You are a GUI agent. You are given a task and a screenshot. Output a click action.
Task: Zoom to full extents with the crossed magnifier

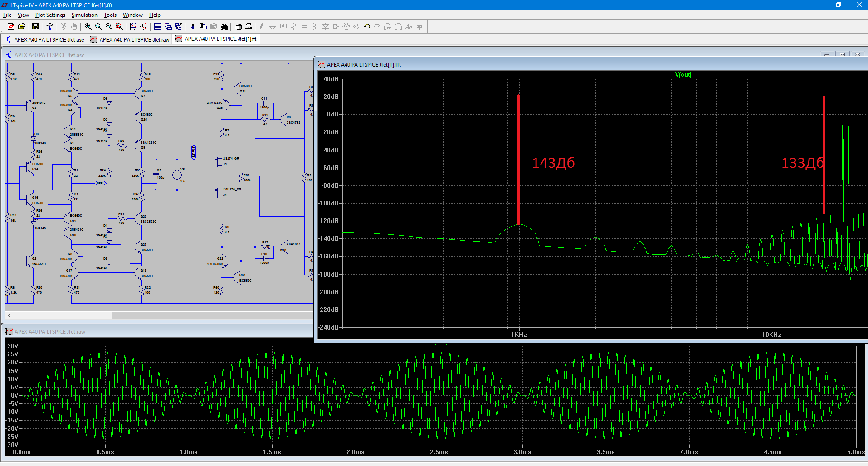pos(119,27)
